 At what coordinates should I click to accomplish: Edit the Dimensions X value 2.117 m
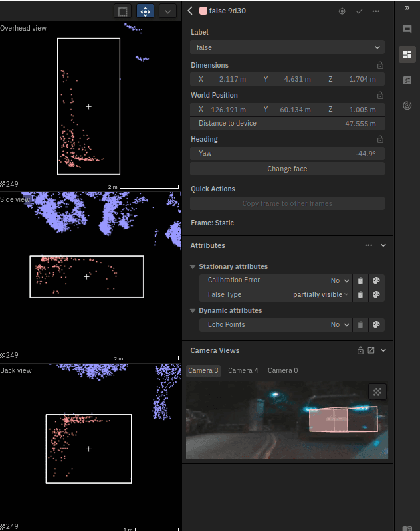222,79
